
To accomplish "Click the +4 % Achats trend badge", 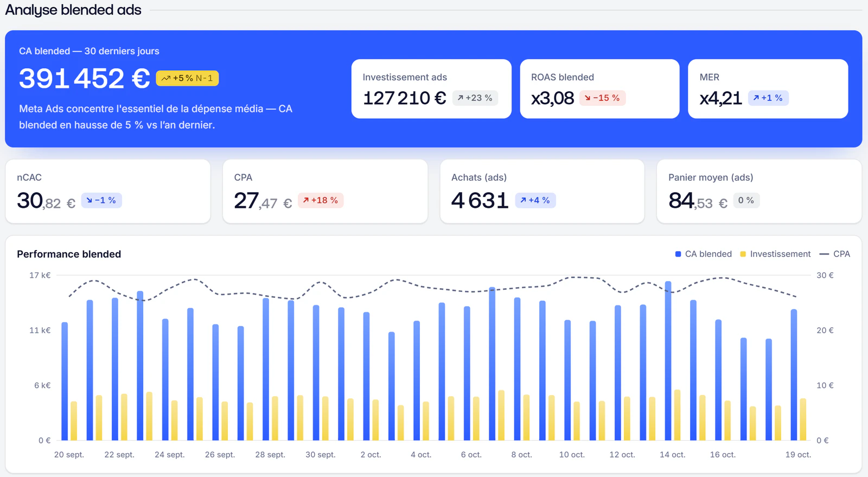I will pos(535,200).
